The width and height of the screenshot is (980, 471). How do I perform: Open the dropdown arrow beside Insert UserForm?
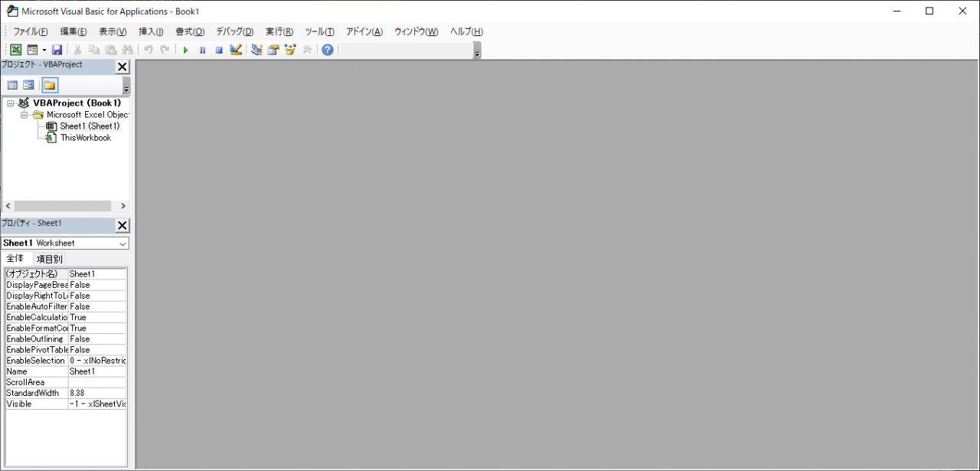coord(44,50)
